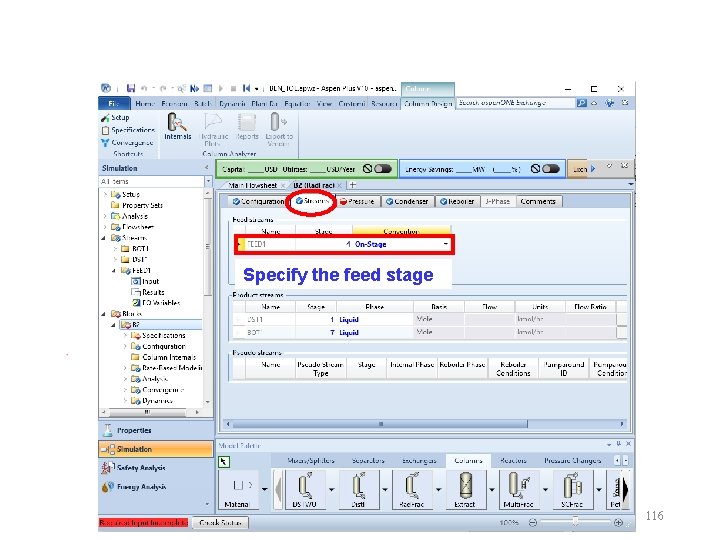The height and width of the screenshot is (540, 720).
Task: Select the Separators palette tab
Action: (x=368, y=460)
